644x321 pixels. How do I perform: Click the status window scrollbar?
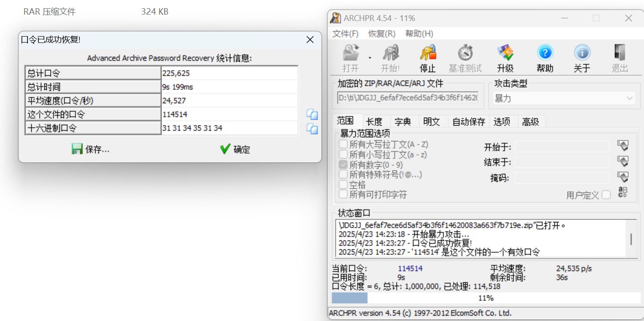631,239
